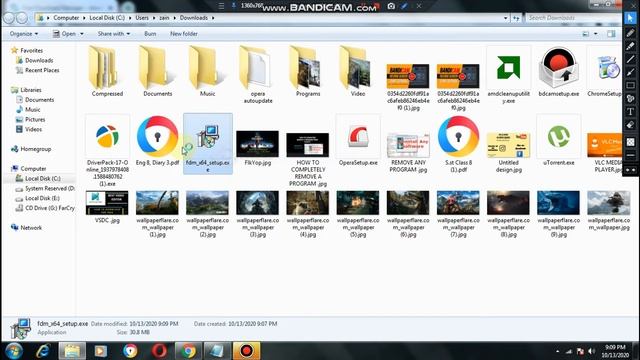Image resolution: width=640 pixels, height=360 pixels.
Task: Toggle the preview pane button
Action: [611, 34]
